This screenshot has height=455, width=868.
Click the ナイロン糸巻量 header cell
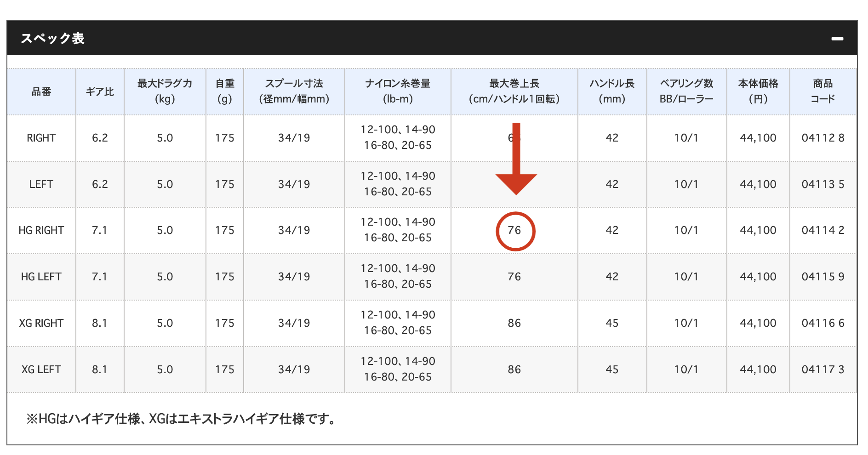397,91
